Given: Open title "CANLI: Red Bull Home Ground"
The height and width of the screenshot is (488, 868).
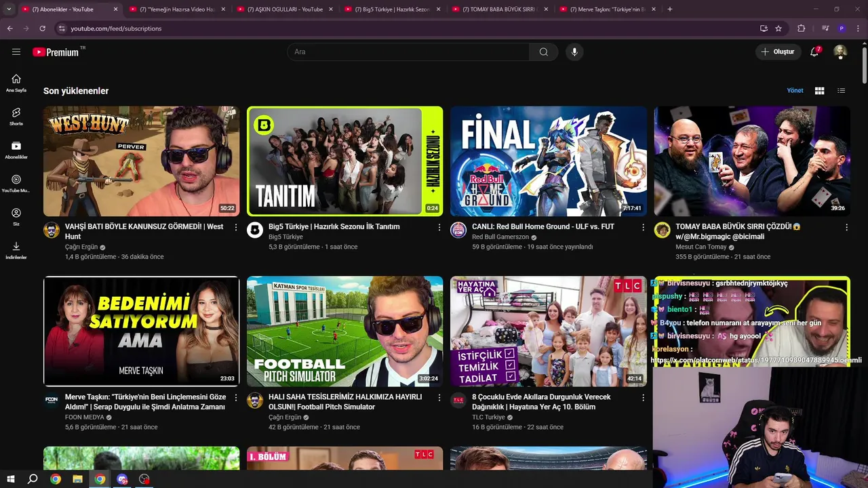Looking at the screenshot, I should coord(543,226).
